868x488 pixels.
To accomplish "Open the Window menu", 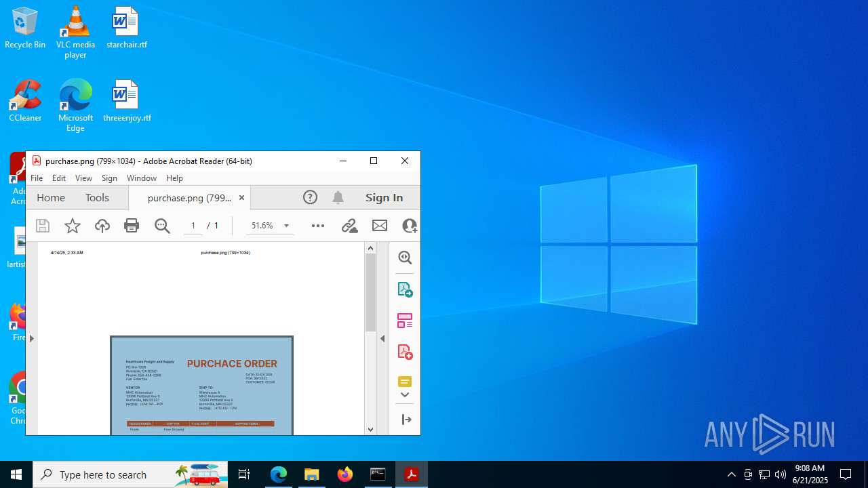I will pyautogui.click(x=142, y=178).
